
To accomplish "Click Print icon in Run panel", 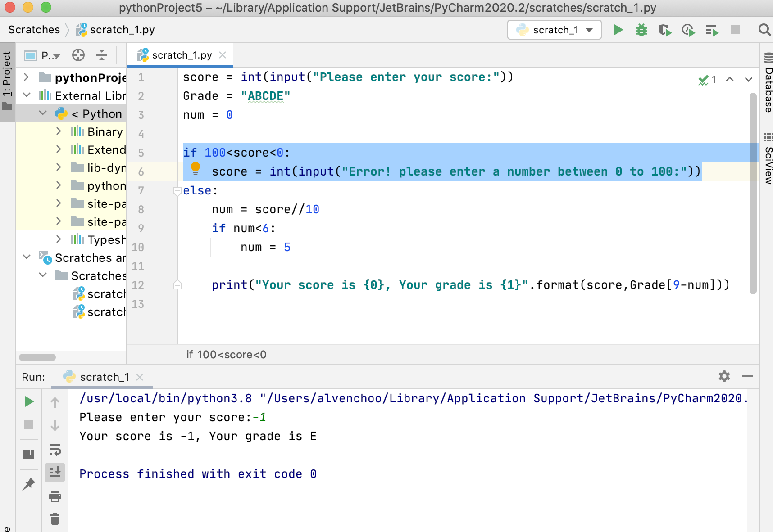I will pos(55,496).
